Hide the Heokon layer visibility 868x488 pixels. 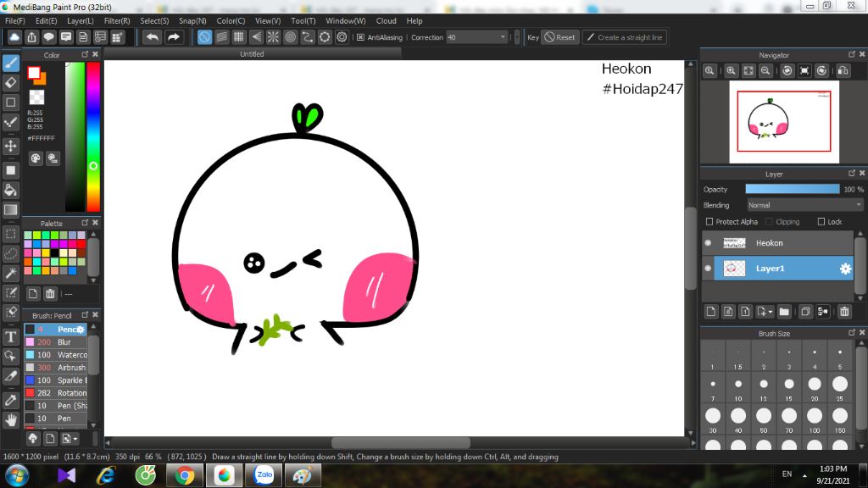pyautogui.click(x=708, y=243)
